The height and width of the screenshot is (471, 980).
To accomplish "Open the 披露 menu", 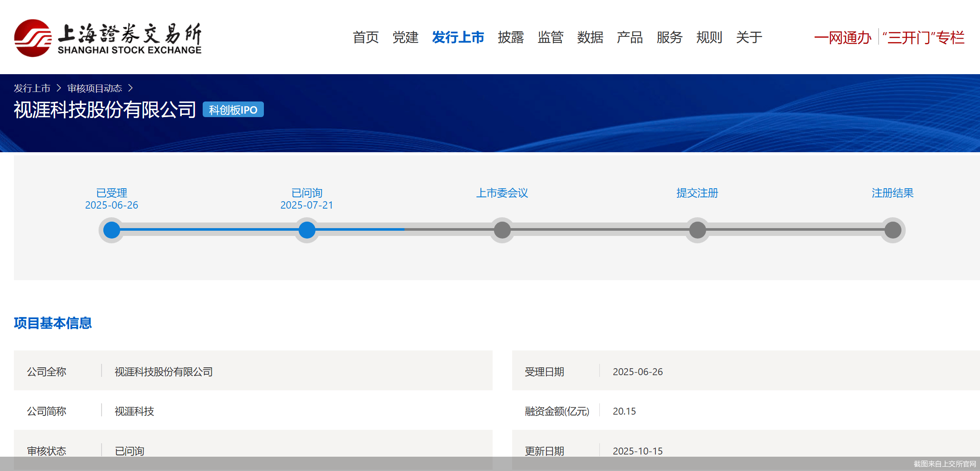I will tap(510, 37).
